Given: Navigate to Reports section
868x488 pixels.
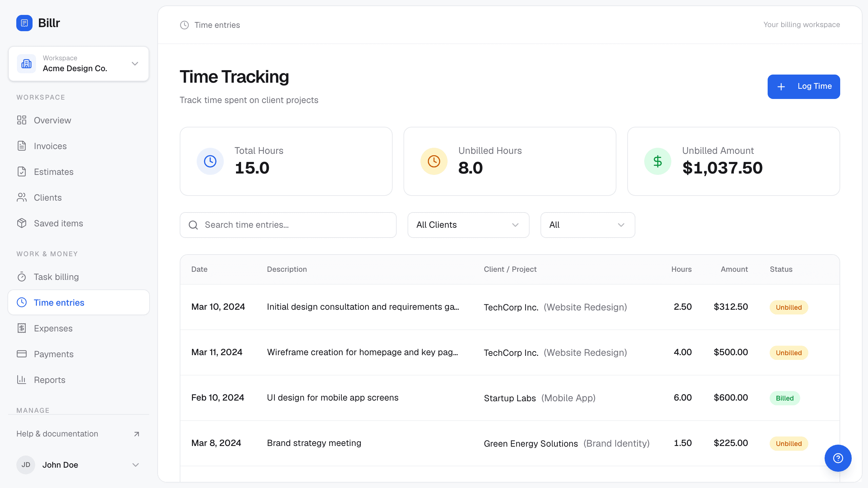Looking at the screenshot, I should click(79, 380).
